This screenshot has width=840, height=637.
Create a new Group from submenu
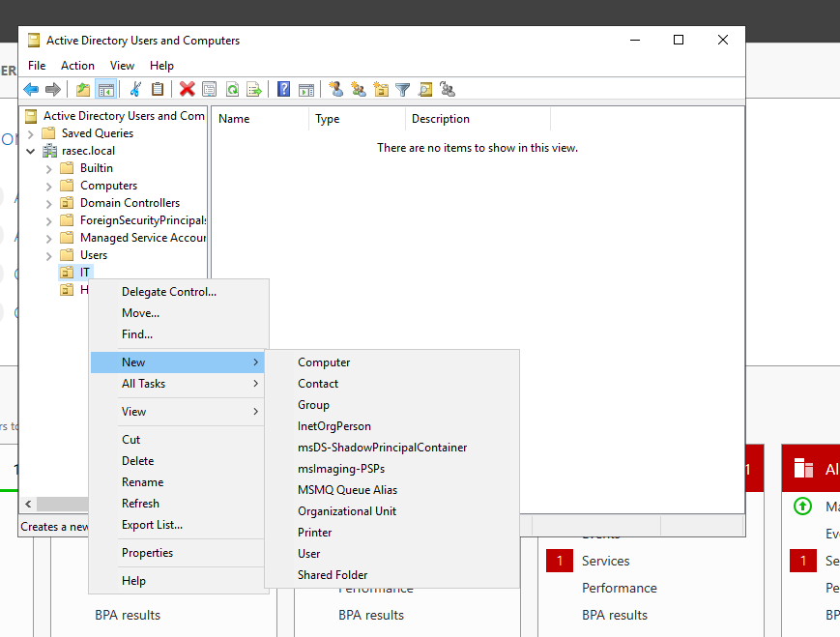392,405
